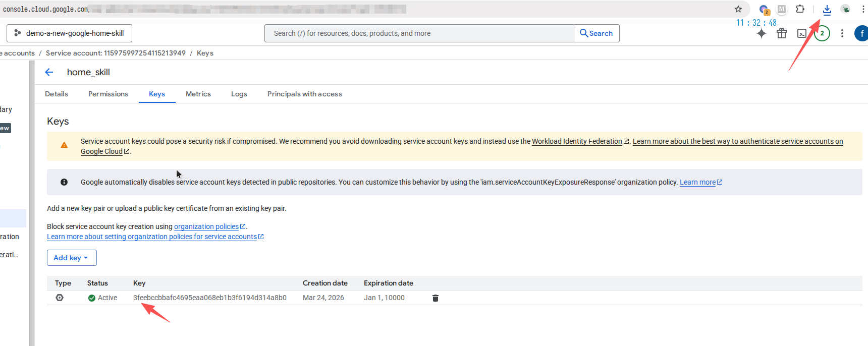This screenshot has width=868, height=346.
Task: Bookmark this page with star icon
Action: 738,9
